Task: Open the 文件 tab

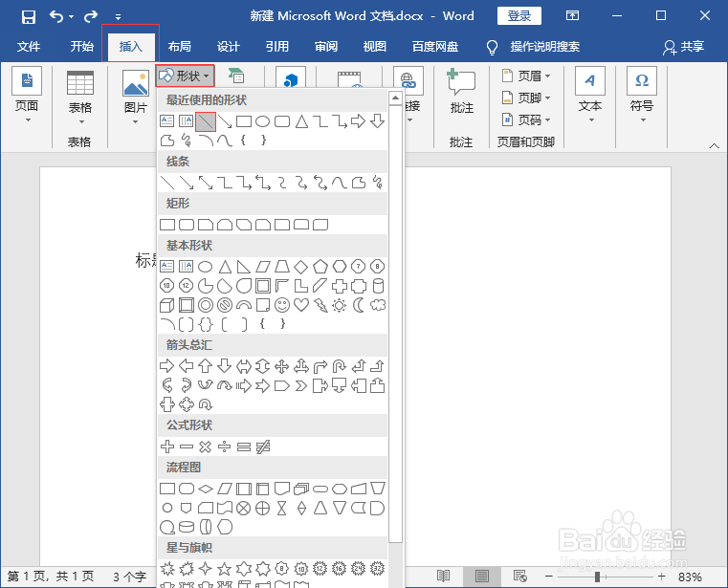Action: point(29,47)
